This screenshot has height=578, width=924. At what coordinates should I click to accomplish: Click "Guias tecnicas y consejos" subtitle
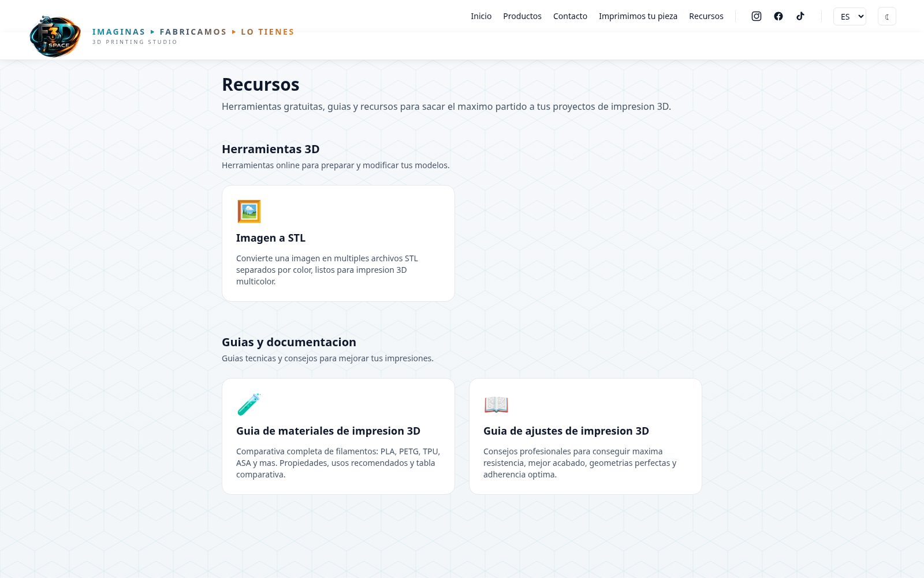tap(327, 358)
